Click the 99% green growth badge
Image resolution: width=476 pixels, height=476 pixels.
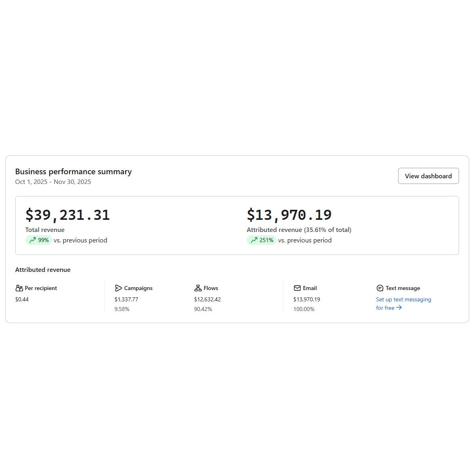click(x=39, y=240)
